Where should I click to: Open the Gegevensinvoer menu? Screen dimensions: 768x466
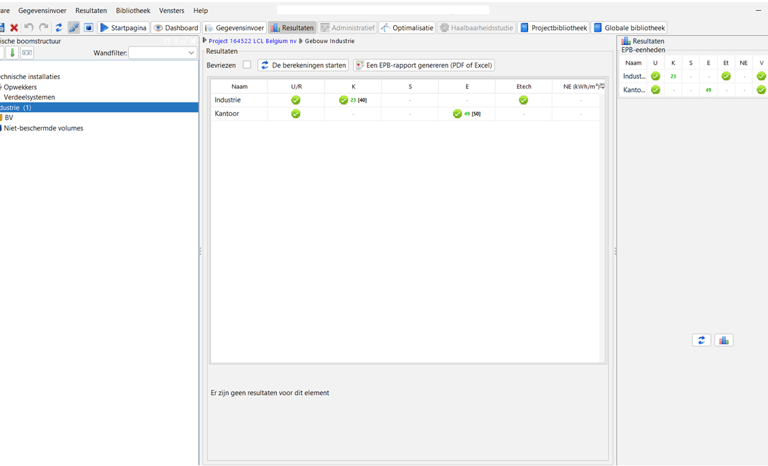pyautogui.click(x=42, y=10)
